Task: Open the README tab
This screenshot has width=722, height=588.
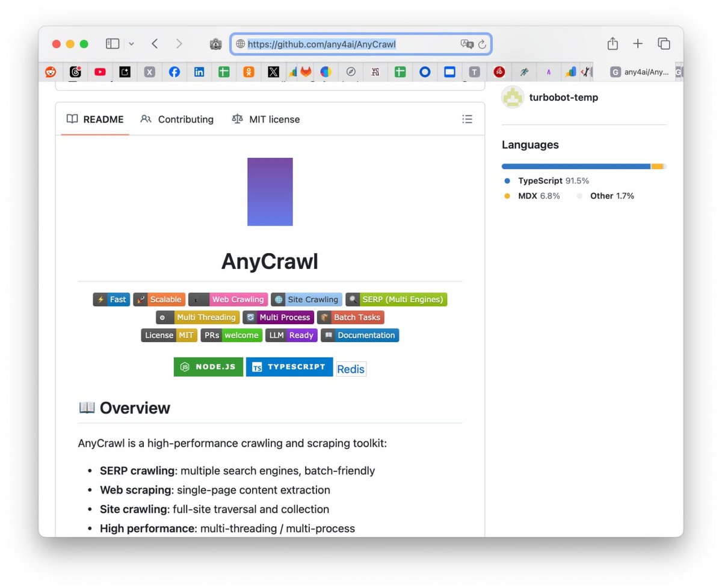Action: [x=95, y=119]
